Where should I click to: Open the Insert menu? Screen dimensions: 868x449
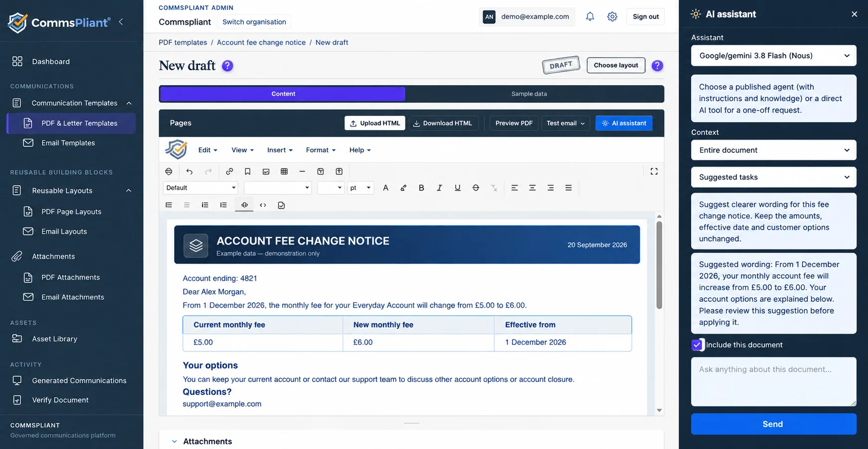coord(280,150)
